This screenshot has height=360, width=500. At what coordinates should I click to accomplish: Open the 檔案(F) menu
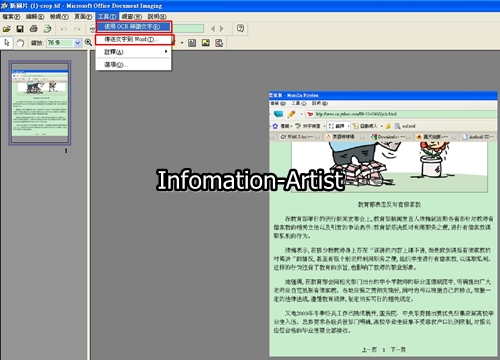point(11,17)
